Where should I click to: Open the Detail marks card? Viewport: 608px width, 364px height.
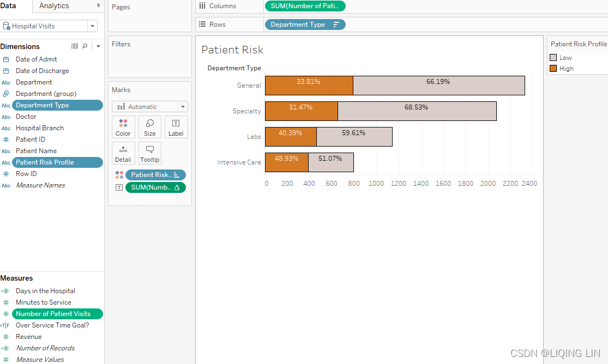click(123, 153)
